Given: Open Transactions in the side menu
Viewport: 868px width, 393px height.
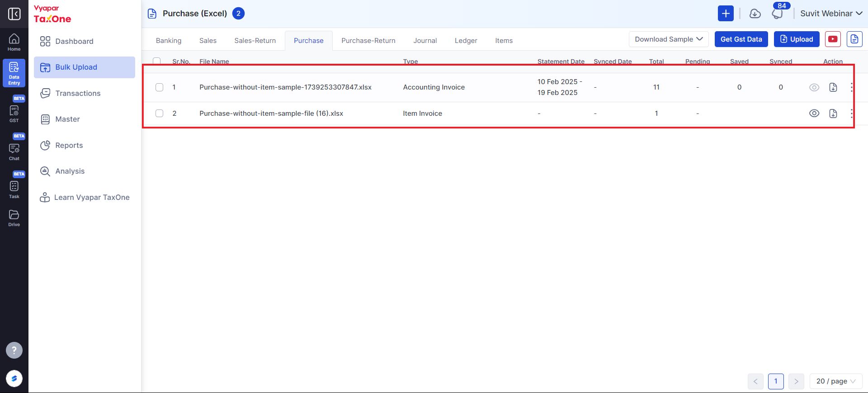Looking at the screenshot, I should [85, 93].
